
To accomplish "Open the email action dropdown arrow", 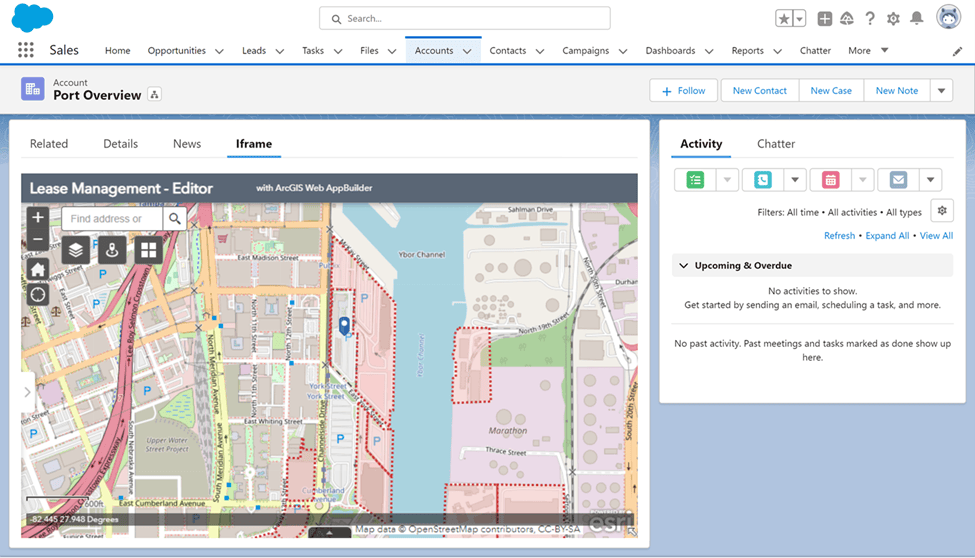I will tap(930, 180).
